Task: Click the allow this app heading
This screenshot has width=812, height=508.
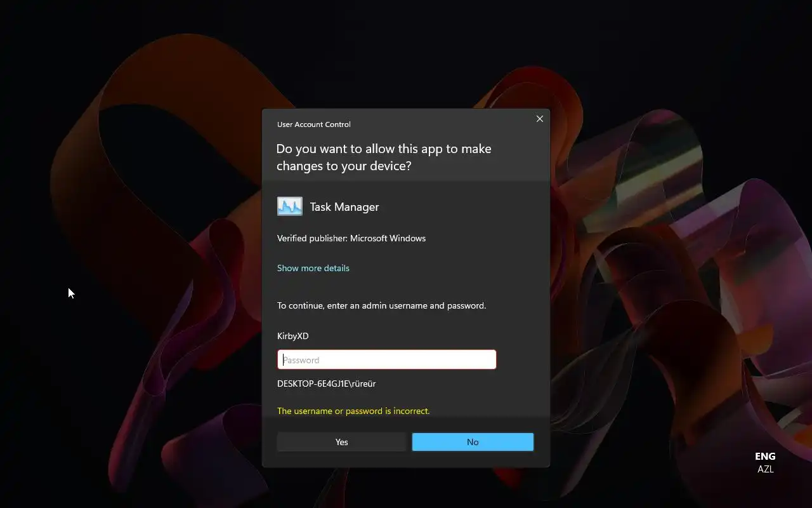Action: [384, 157]
